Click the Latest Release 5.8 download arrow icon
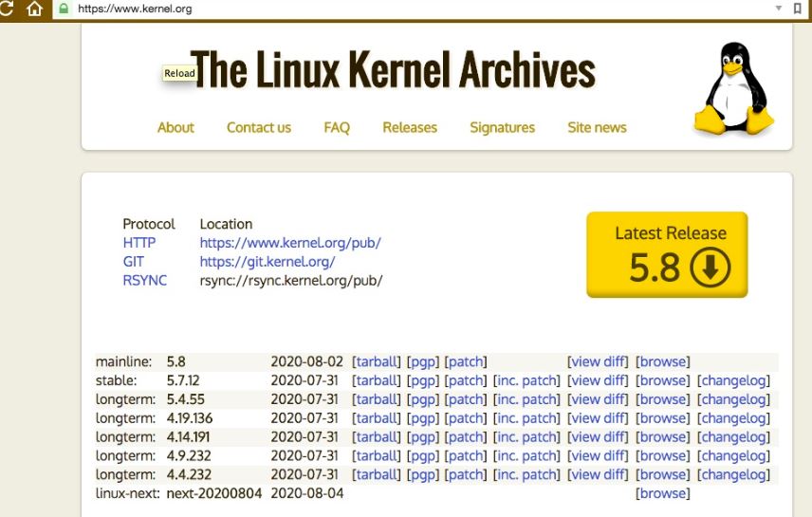This screenshot has height=517, width=812. (x=710, y=268)
